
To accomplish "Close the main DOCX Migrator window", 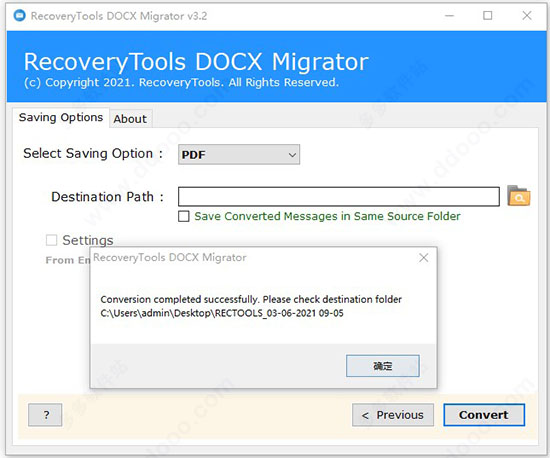I will pyautogui.click(x=526, y=16).
